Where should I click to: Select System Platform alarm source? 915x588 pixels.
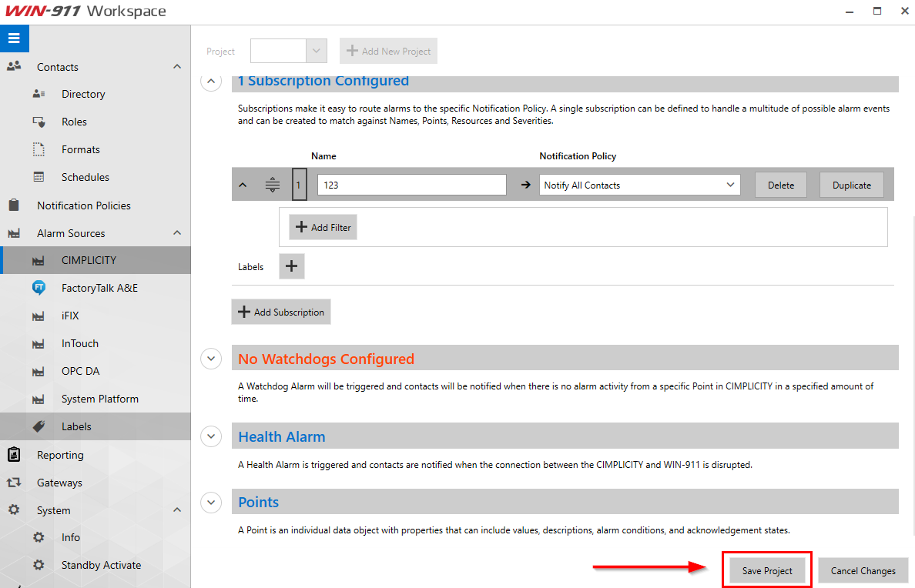point(100,399)
